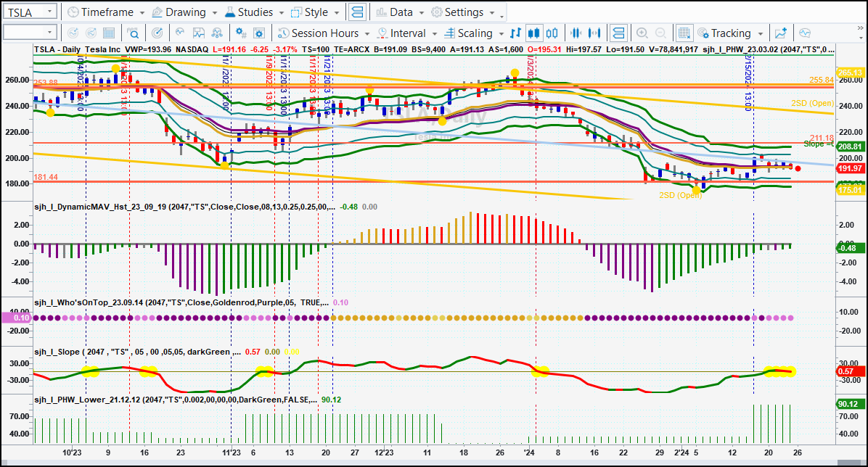Open the window-with-gear settings icon

point(259,33)
